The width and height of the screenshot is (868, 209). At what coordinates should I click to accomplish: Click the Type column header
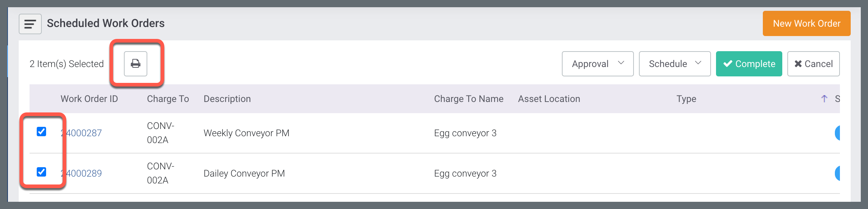coord(686,99)
